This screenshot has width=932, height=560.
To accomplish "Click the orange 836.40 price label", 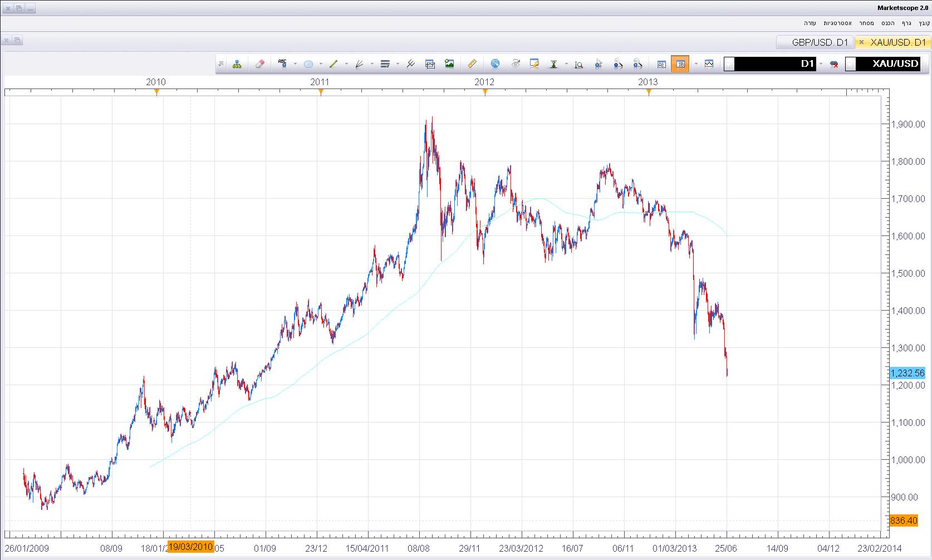I will pos(904,521).
